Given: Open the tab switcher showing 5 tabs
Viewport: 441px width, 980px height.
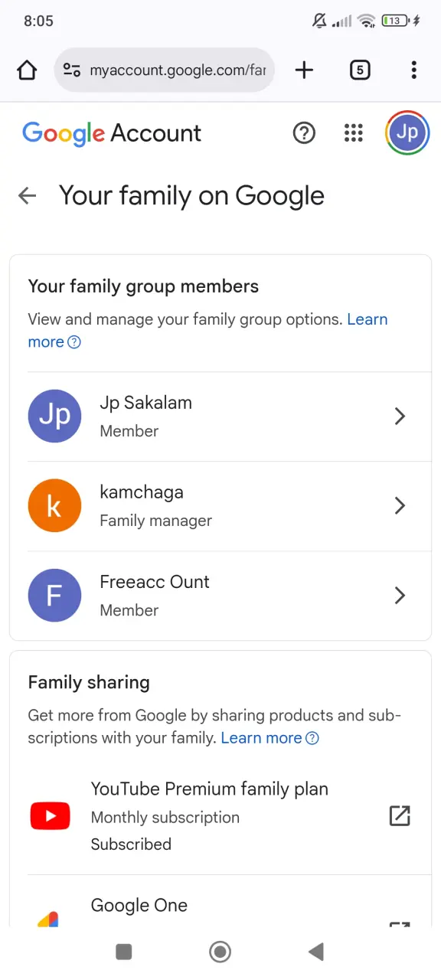Looking at the screenshot, I should pos(360,70).
